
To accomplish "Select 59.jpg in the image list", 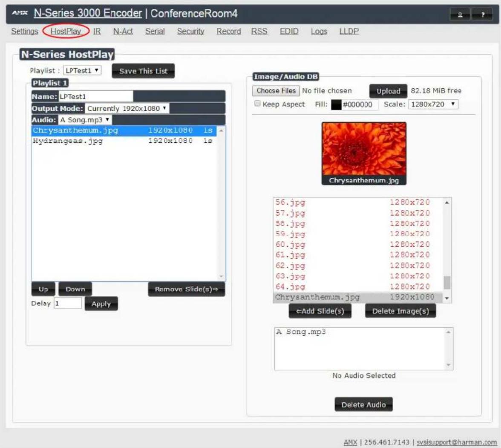I will 358,234.
